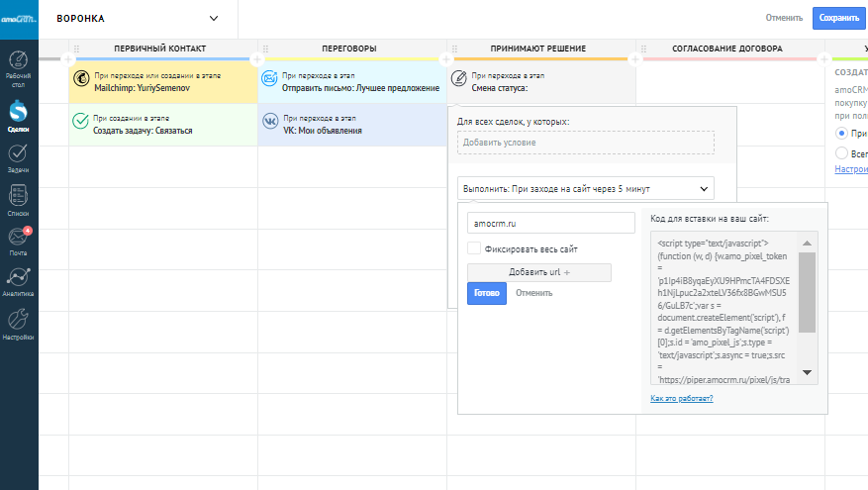This screenshot has height=490, width=868.
Task: Open Аналитика section in sidebar
Action: (x=19, y=281)
